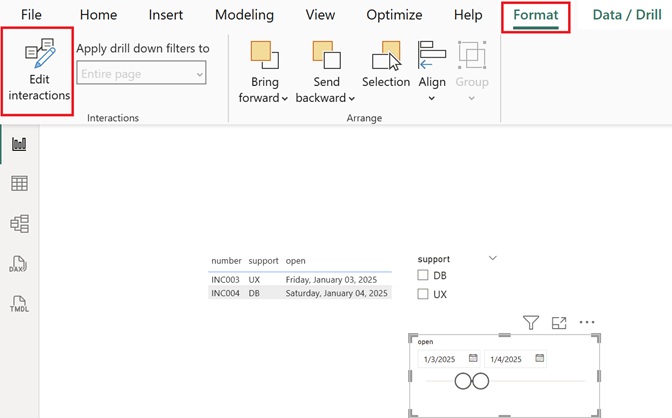Open the Align options
This screenshot has height=418, width=672.
[432, 71]
